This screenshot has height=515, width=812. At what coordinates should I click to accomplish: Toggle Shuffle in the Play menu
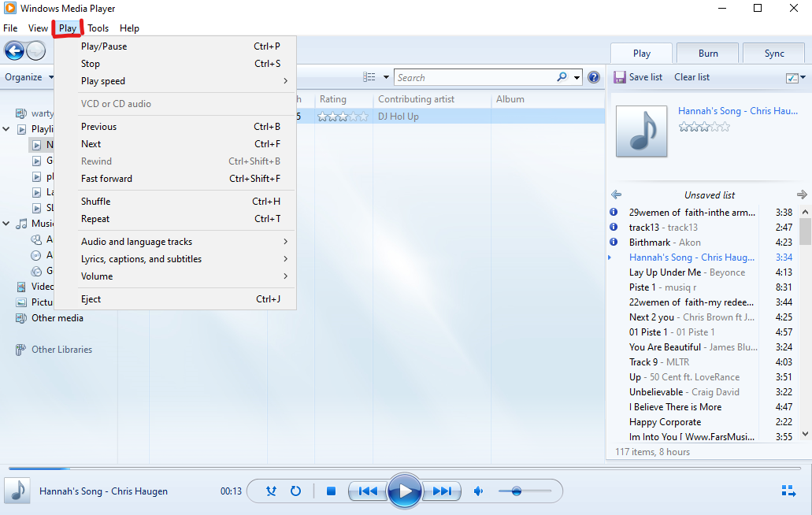pyautogui.click(x=175, y=202)
